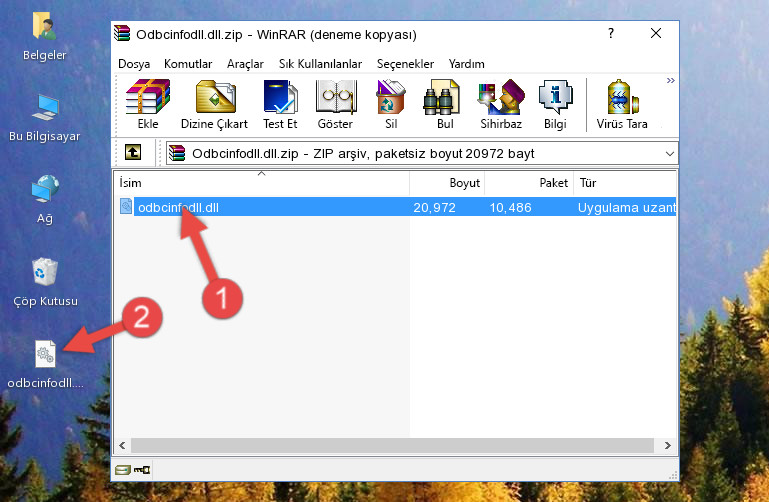Click the key password icon in the status bar
Viewport: 769px width, 502px height.
tap(142, 470)
